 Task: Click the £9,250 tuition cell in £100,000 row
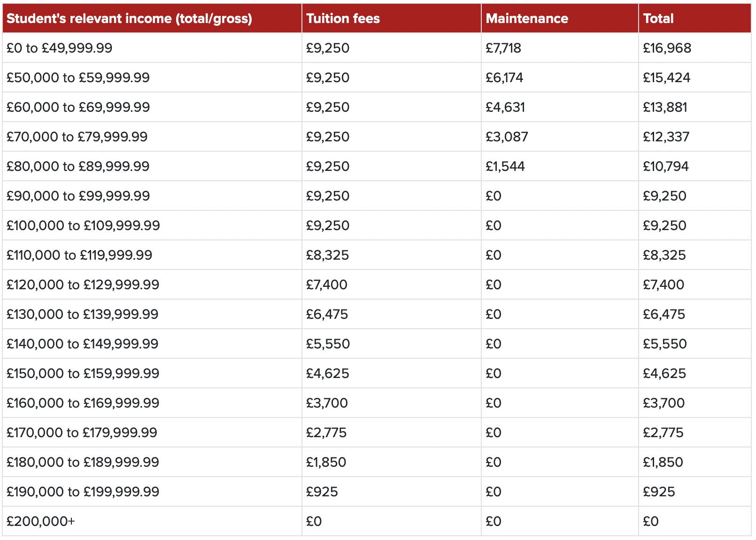391,225
